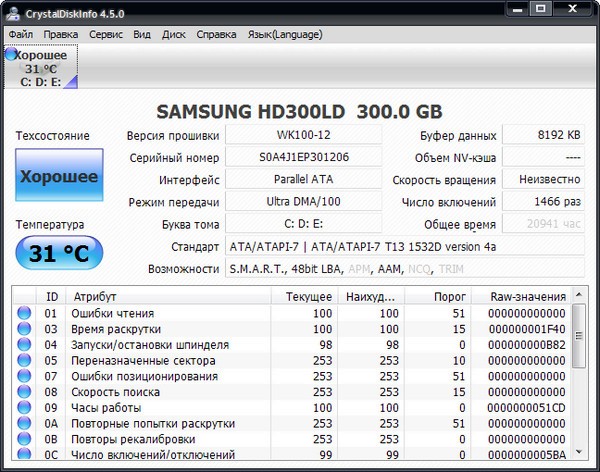This screenshot has width=600, height=472.
Task: Click the status icon for Скорость поиска
Action: 24,392
